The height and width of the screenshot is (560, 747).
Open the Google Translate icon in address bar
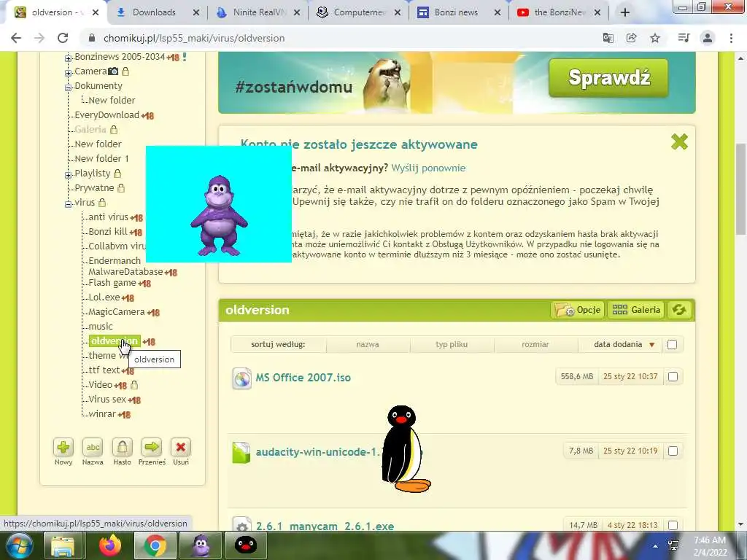click(x=608, y=38)
